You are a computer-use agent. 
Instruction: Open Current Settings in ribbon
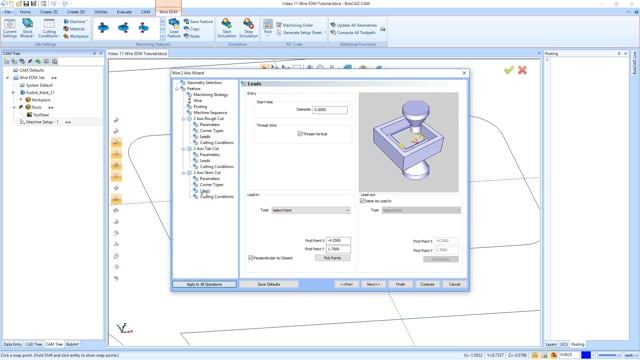click(9, 28)
